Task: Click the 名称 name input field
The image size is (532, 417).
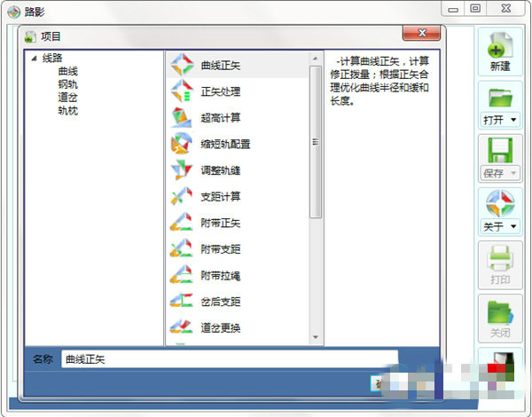Action: [x=230, y=359]
